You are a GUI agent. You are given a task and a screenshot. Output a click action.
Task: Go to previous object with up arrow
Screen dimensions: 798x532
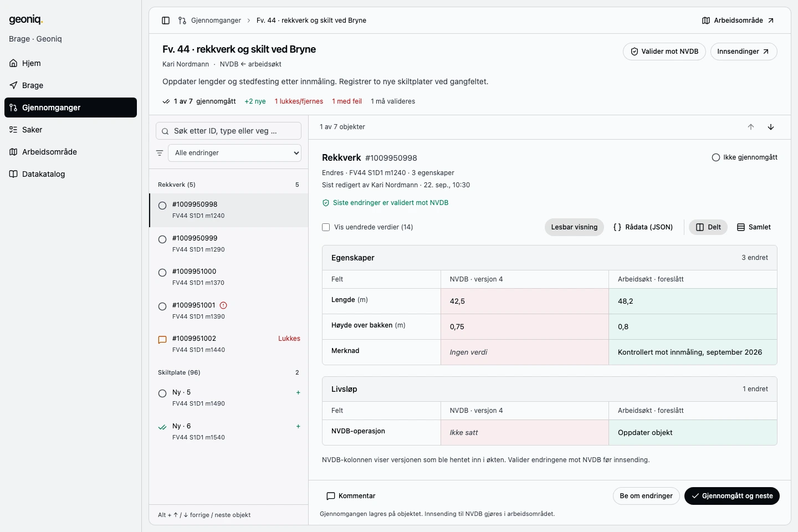751,127
